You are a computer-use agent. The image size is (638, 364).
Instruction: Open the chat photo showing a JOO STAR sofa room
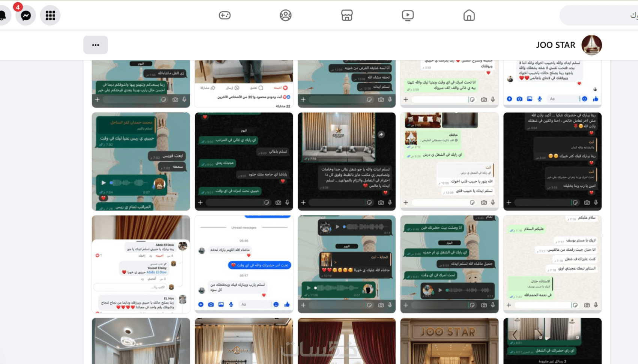pyautogui.click(x=347, y=161)
